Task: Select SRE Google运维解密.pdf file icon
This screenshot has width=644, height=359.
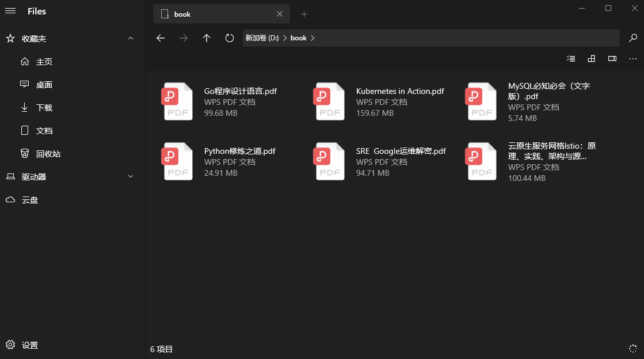Action: [x=329, y=161]
